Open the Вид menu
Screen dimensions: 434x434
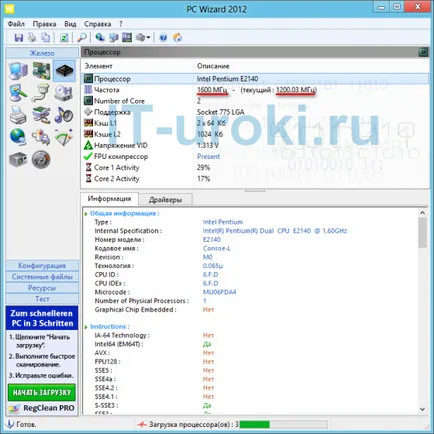tap(70, 24)
